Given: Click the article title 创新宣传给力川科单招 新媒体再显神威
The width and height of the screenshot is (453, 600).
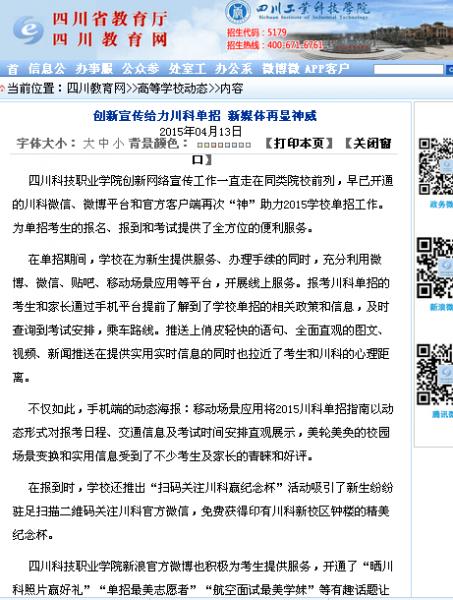Looking at the screenshot, I should 205,116.
